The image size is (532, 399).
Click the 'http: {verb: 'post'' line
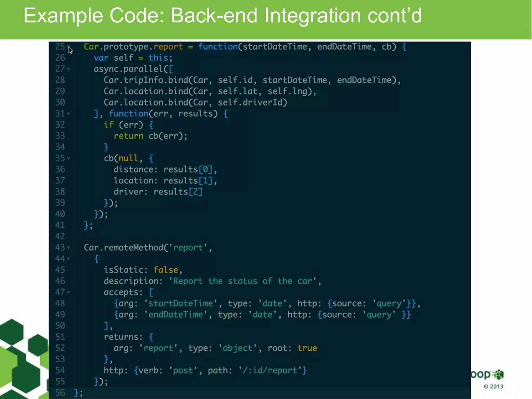205,370
